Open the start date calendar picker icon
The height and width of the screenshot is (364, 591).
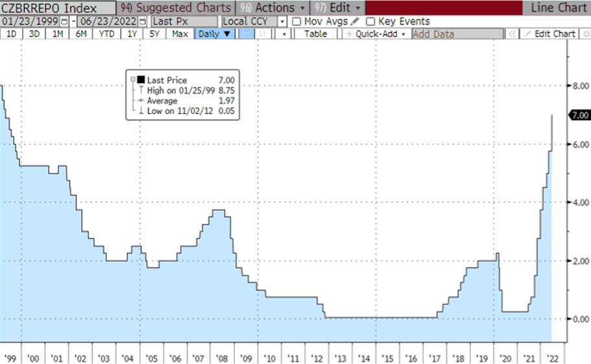pyautogui.click(x=64, y=21)
